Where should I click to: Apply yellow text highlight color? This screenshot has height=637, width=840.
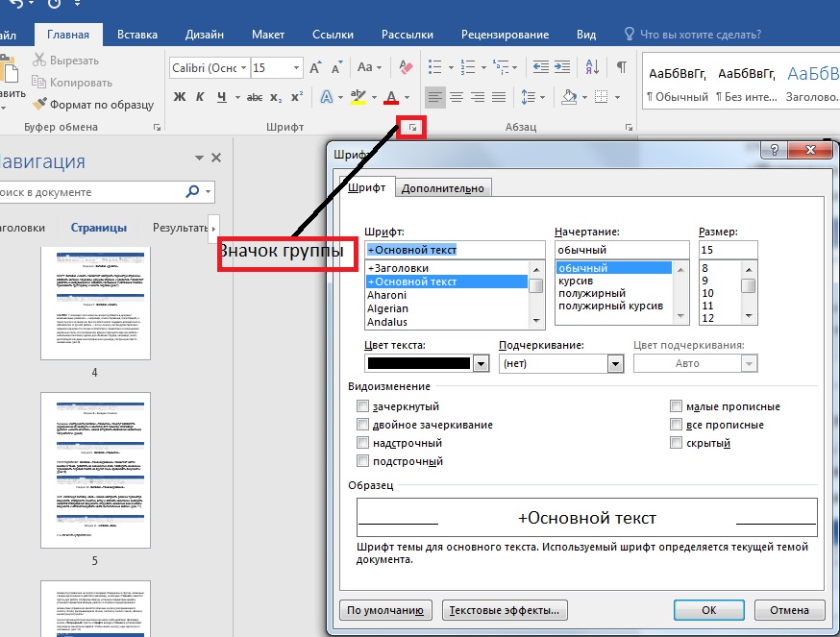coord(358,97)
